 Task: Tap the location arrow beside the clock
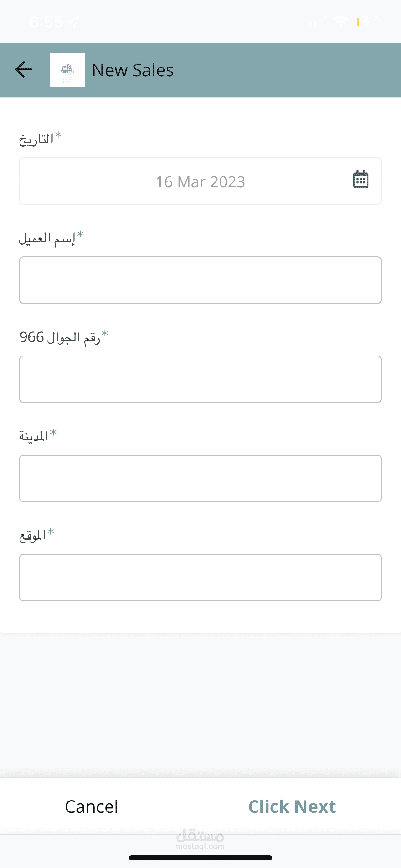pyautogui.click(x=74, y=22)
